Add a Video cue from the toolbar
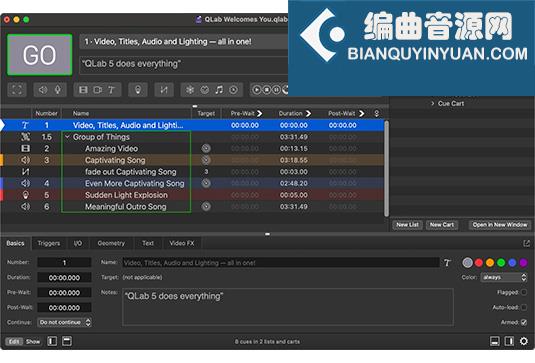Viewport: 535px width, 363px height. (83, 90)
